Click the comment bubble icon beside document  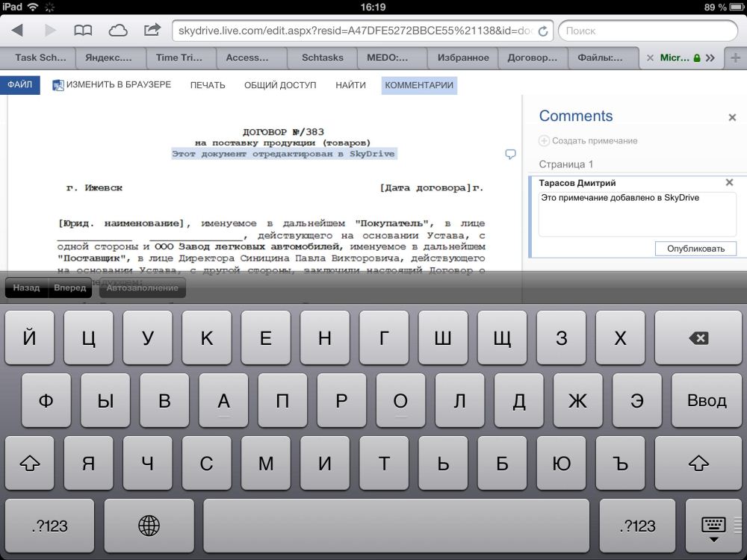click(510, 155)
